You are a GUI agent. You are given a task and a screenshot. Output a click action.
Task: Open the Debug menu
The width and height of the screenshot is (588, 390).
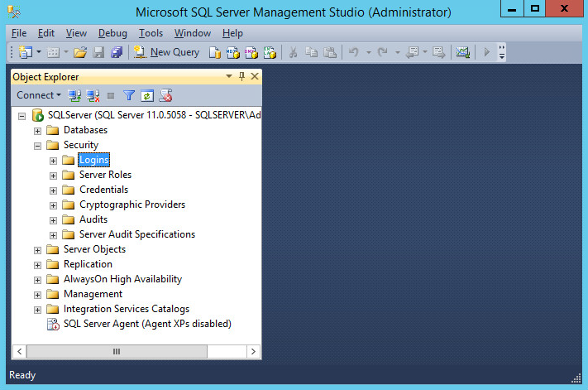coord(112,33)
